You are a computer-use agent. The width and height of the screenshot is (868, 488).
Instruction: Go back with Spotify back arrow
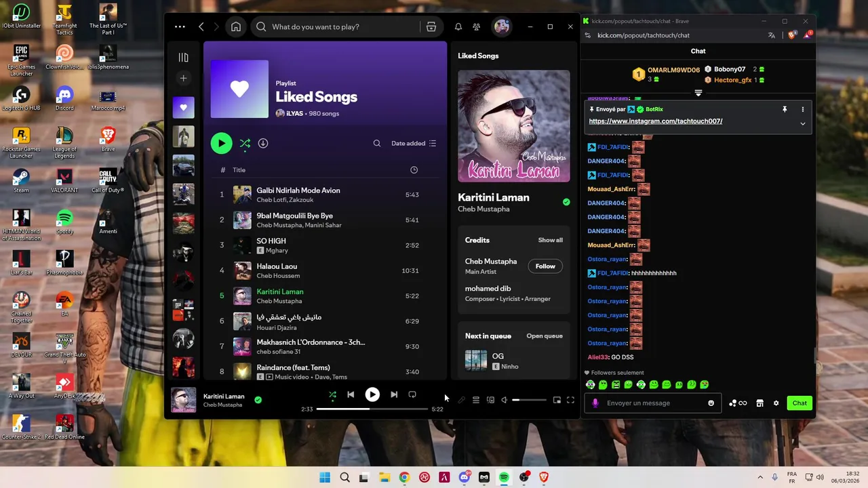[201, 26]
